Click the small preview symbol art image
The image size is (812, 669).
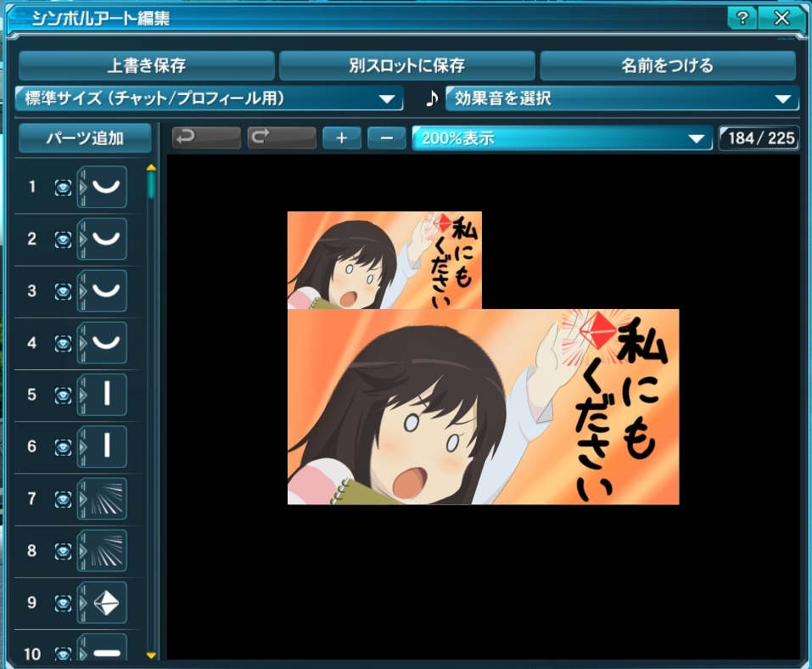pos(384,260)
